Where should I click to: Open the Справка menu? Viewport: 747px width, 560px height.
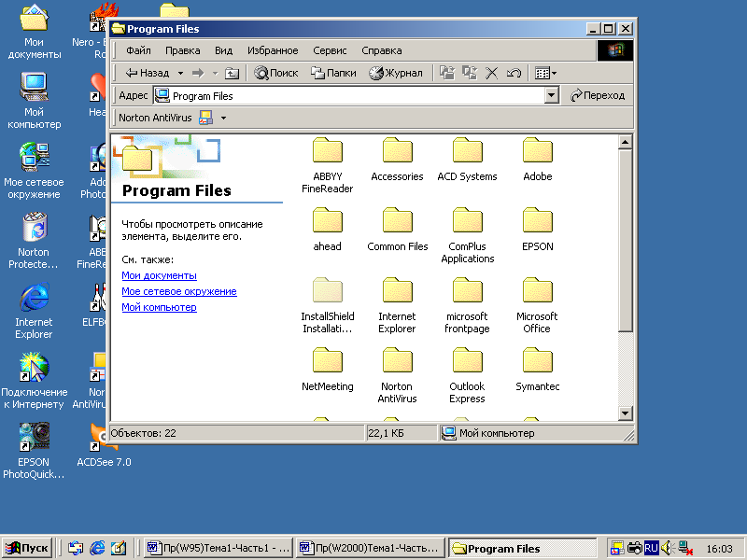382,50
